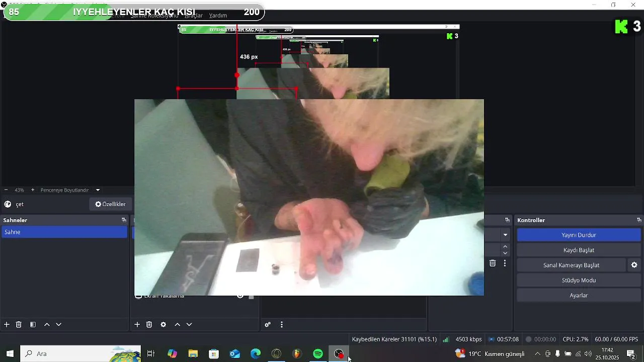Open transition three-dot options menu
644x362 pixels.
point(505,263)
